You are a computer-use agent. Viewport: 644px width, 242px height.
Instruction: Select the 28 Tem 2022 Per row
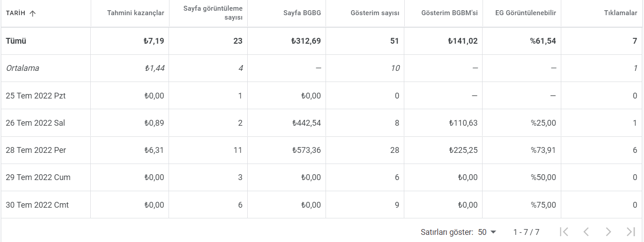322,150
